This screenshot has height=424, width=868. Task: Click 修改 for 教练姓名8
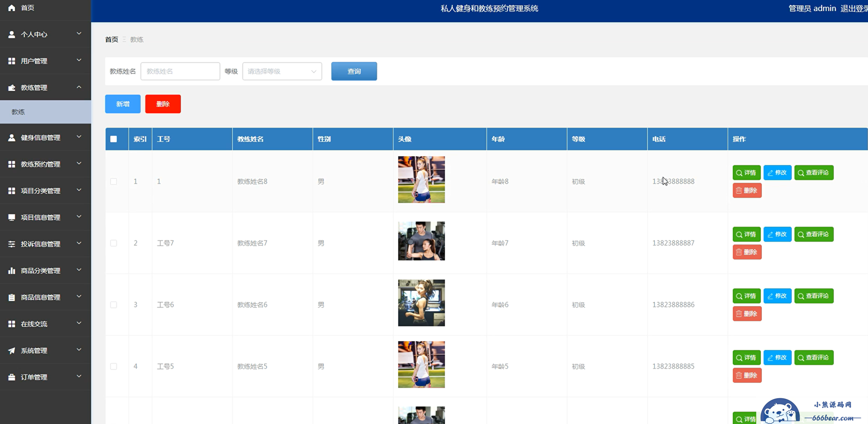pos(777,173)
